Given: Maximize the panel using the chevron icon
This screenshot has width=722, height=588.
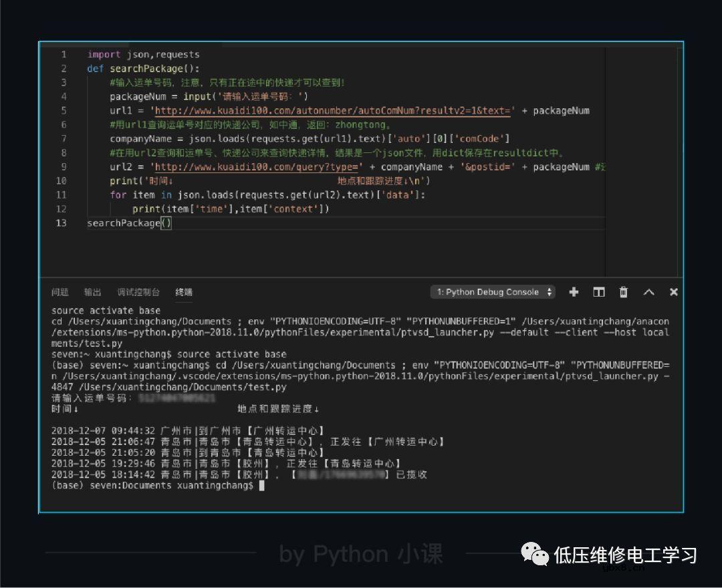Looking at the screenshot, I should click(x=648, y=292).
